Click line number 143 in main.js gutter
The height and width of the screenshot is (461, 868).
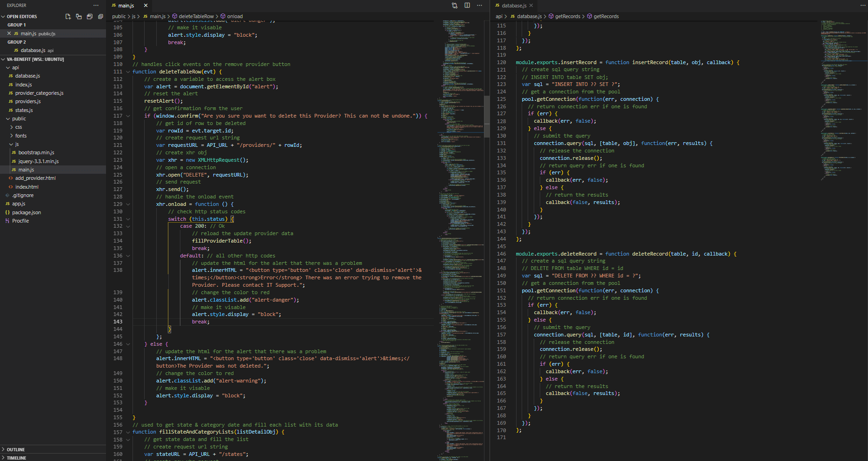tap(118, 322)
